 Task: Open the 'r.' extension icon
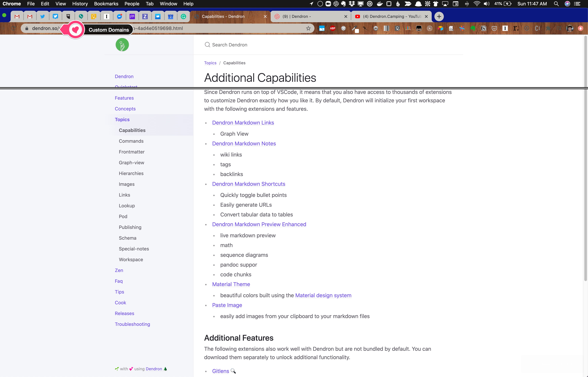[x=516, y=28]
